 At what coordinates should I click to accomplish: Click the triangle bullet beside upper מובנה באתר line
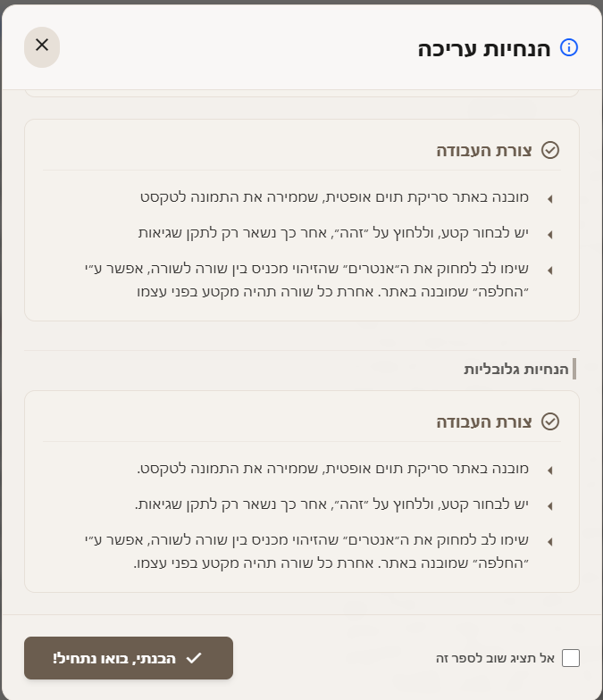pos(549,198)
